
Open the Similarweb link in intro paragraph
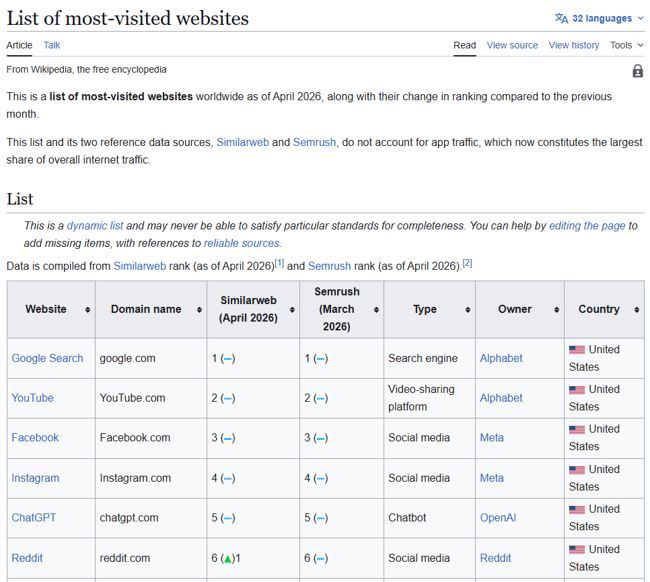243,142
